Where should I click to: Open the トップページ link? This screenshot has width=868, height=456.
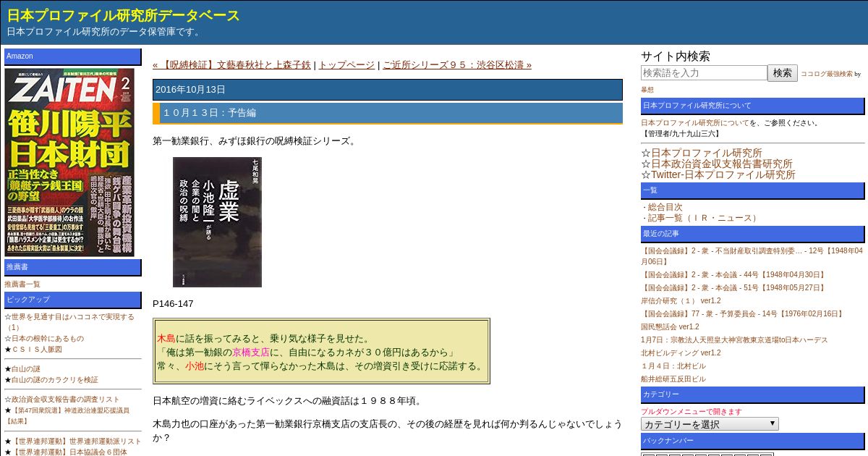coord(346,64)
